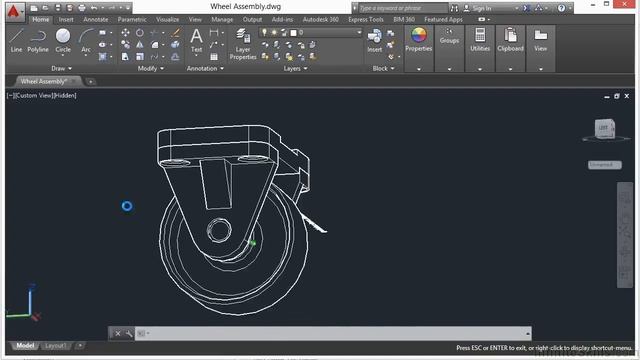640x360 pixels.
Task: Select the Arc tool
Action: (x=86, y=40)
